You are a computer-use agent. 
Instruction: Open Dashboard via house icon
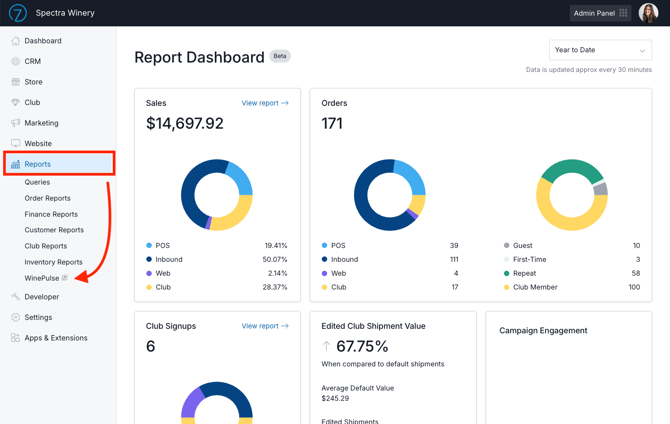(x=15, y=41)
